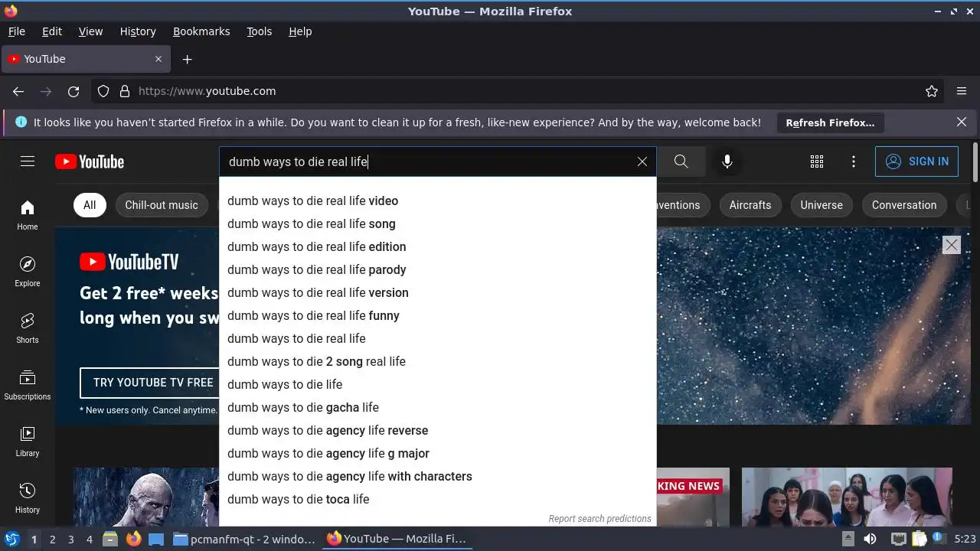Dismiss the Refresh Firefox notification bar
This screenshot has height=551, width=980.
[x=962, y=122]
